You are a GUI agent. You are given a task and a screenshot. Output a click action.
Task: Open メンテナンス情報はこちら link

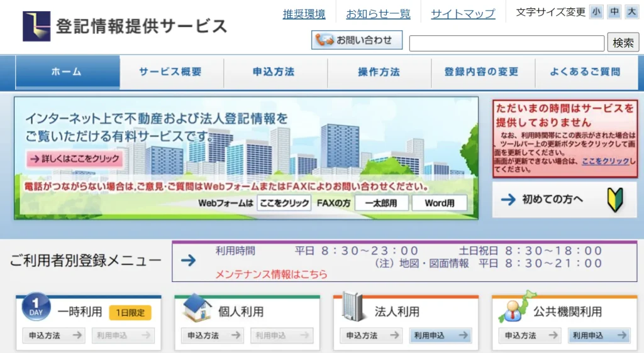tap(272, 274)
